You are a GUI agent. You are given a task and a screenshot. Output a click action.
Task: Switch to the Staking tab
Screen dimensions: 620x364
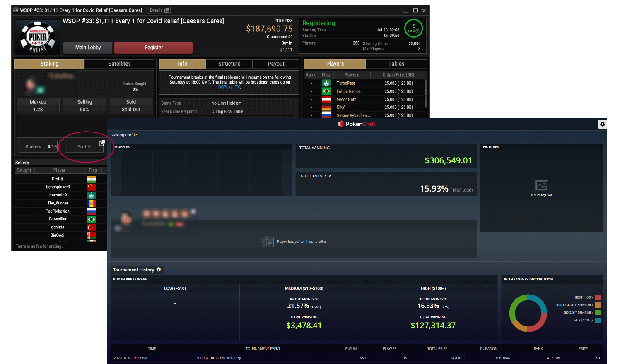click(x=49, y=64)
